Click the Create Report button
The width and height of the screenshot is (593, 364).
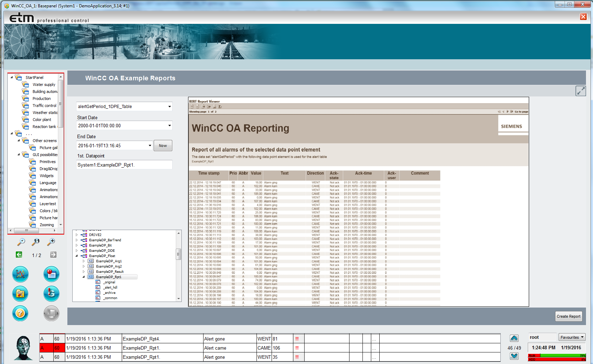pos(568,316)
